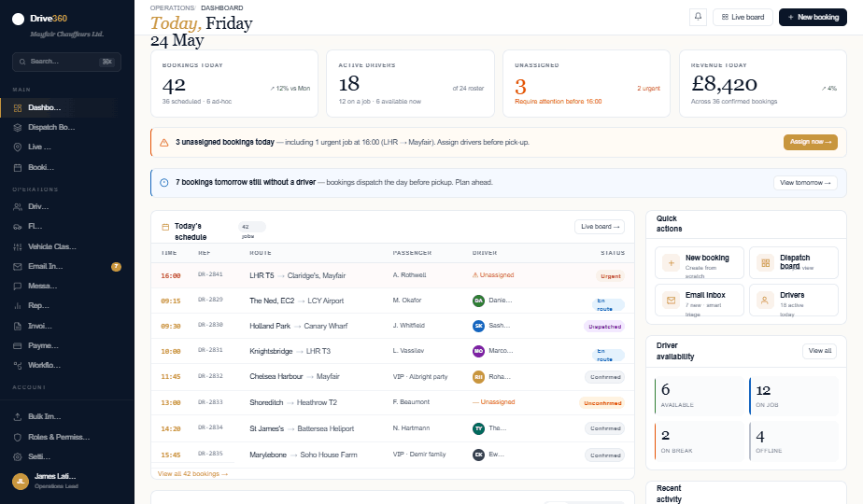Click the Email Inbox envelope icon in sidebar

18,266
